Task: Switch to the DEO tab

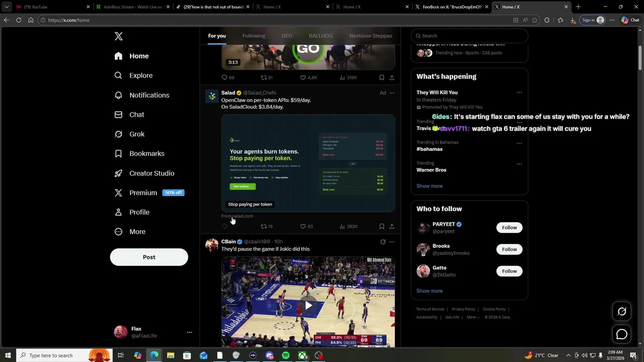Action: point(287,36)
